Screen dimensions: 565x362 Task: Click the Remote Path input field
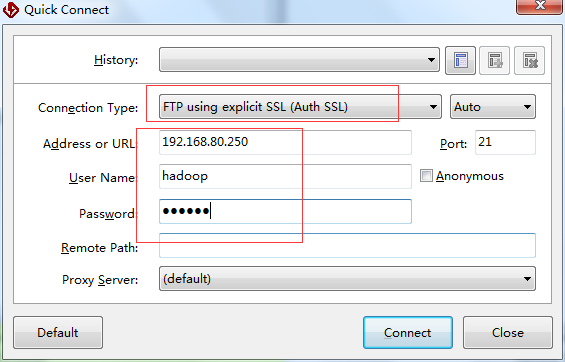(347, 245)
